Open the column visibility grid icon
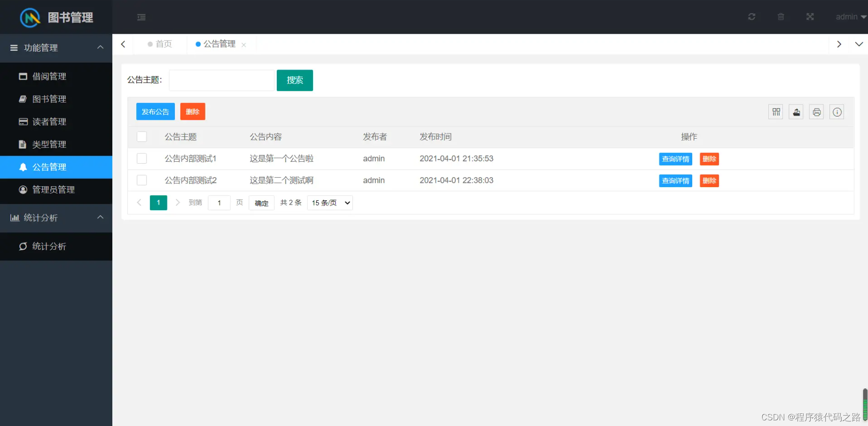Image resolution: width=868 pixels, height=426 pixels. (775, 111)
